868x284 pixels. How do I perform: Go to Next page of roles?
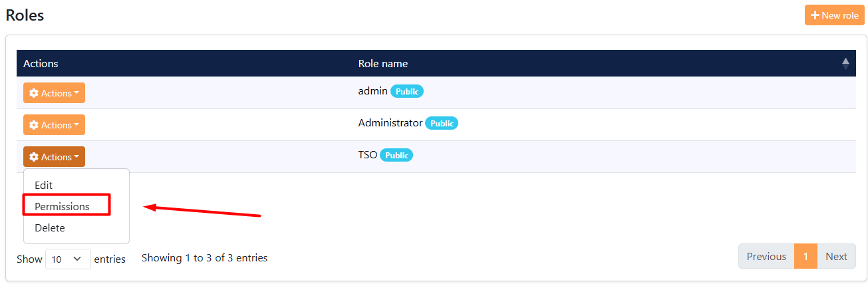click(x=836, y=256)
